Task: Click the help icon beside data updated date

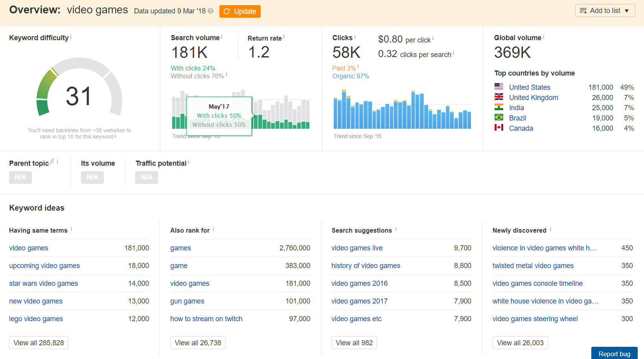Action: (x=211, y=11)
